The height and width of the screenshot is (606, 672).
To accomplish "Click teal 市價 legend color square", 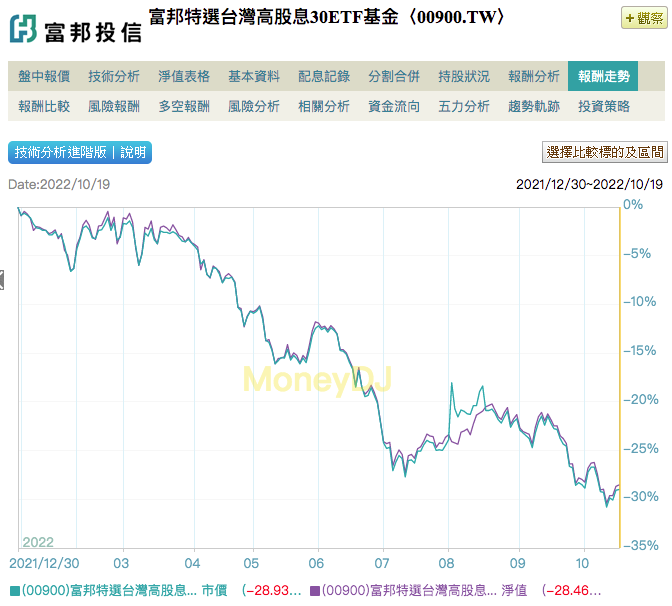I will 14,591.
